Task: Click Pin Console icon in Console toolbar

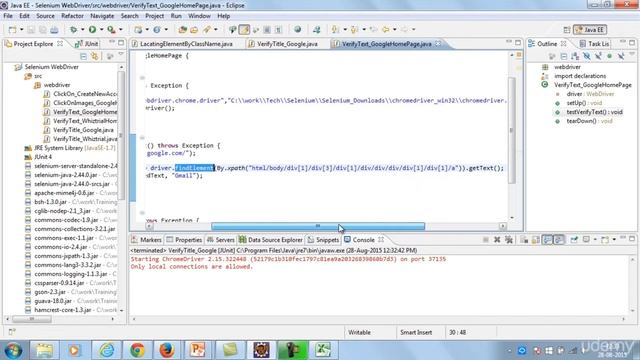Action: pyautogui.click(x=574, y=240)
